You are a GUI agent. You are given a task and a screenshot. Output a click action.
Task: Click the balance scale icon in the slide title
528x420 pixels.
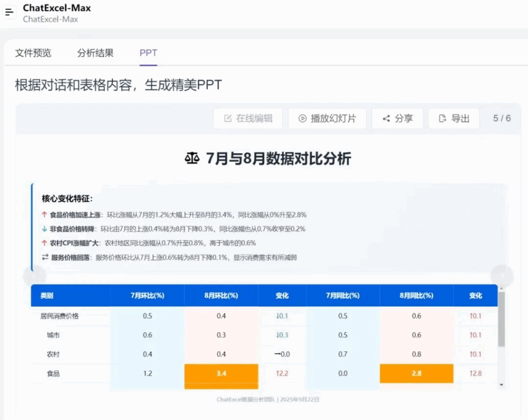point(191,159)
